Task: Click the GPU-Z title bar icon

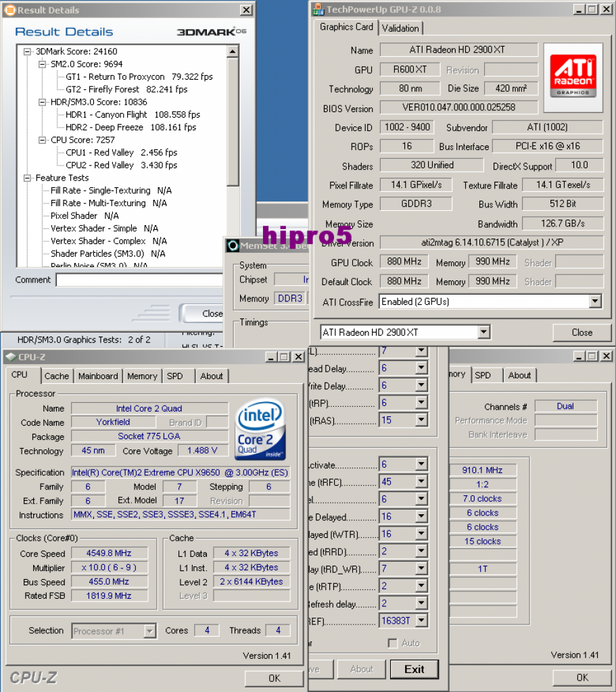Action: coord(318,9)
